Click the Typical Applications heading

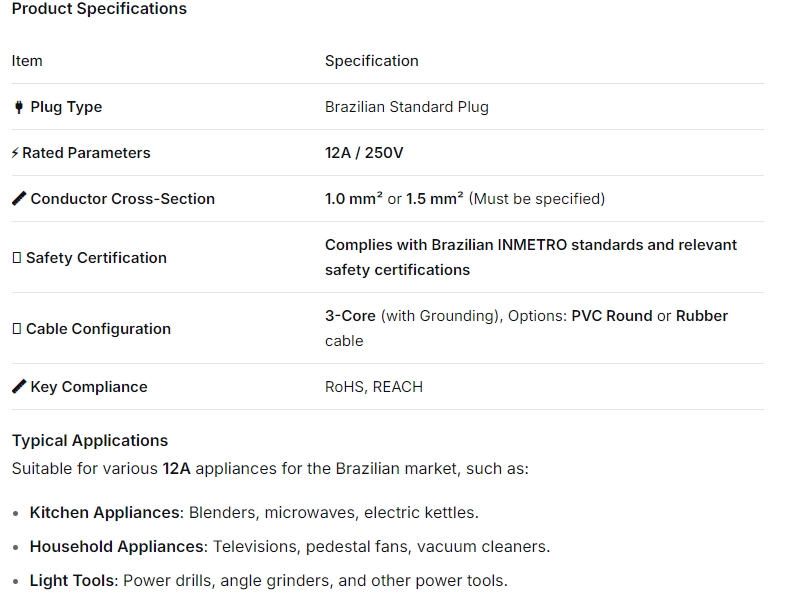90,441
